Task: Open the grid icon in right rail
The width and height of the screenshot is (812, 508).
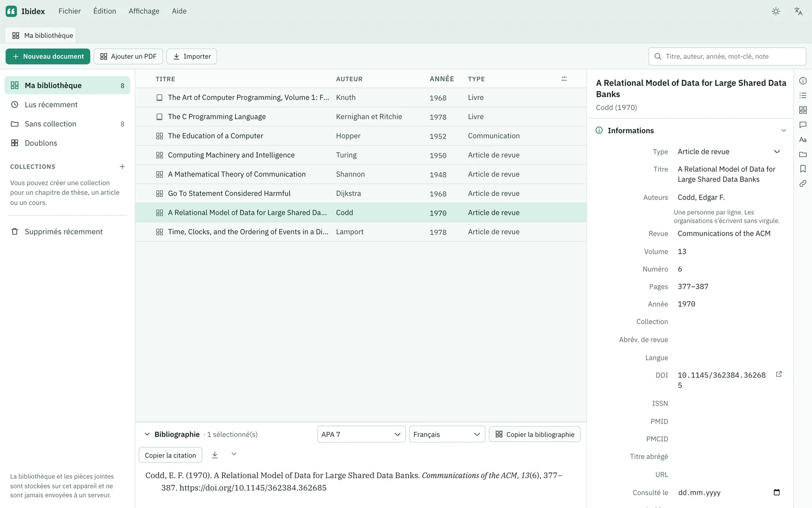Action: tap(803, 110)
